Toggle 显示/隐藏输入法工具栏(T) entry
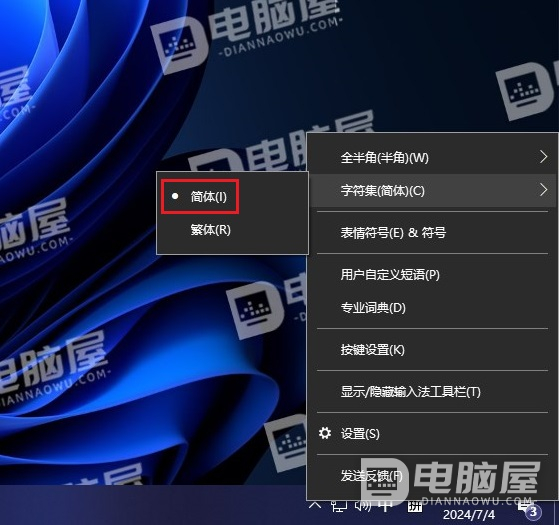The image size is (559, 525). pyautogui.click(x=432, y=392)
